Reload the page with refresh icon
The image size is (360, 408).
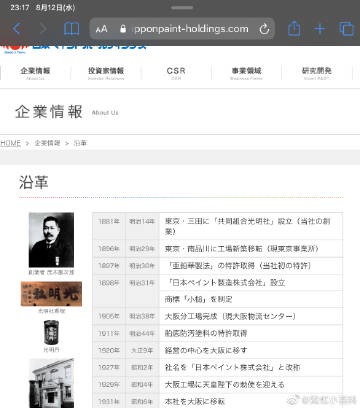click(x=264, y=29)
